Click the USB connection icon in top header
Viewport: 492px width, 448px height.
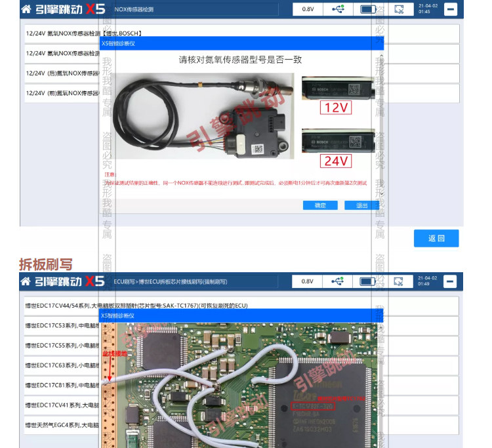pyautogui.click(x=338, y=9)
